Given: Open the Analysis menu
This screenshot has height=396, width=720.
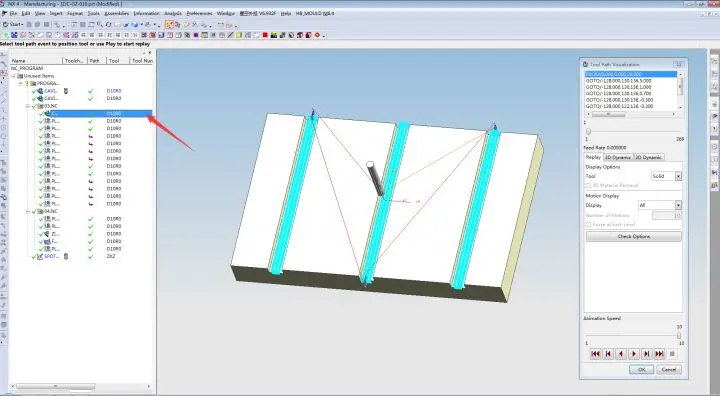Looking at the screenshot, I should 173,14.
